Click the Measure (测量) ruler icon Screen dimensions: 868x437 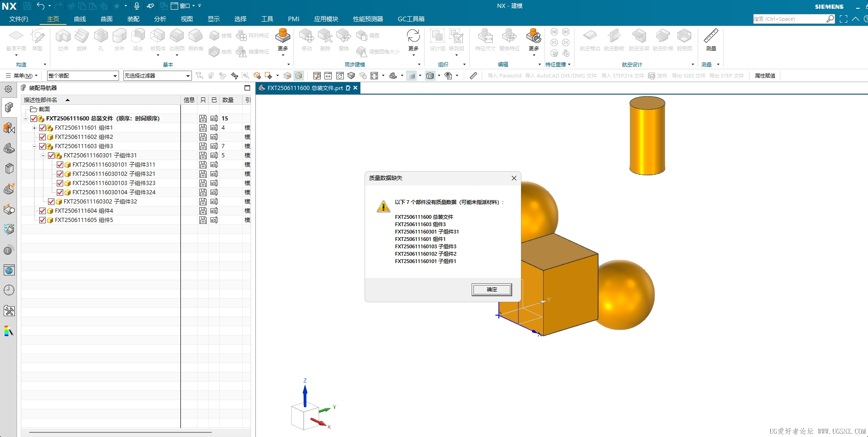point(711,36)
